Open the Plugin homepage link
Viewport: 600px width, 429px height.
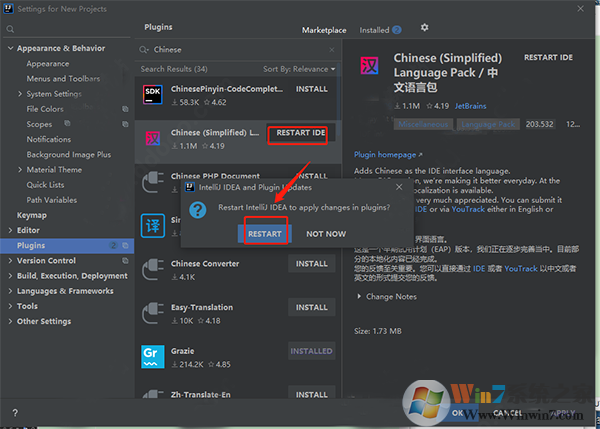(386, 155)
